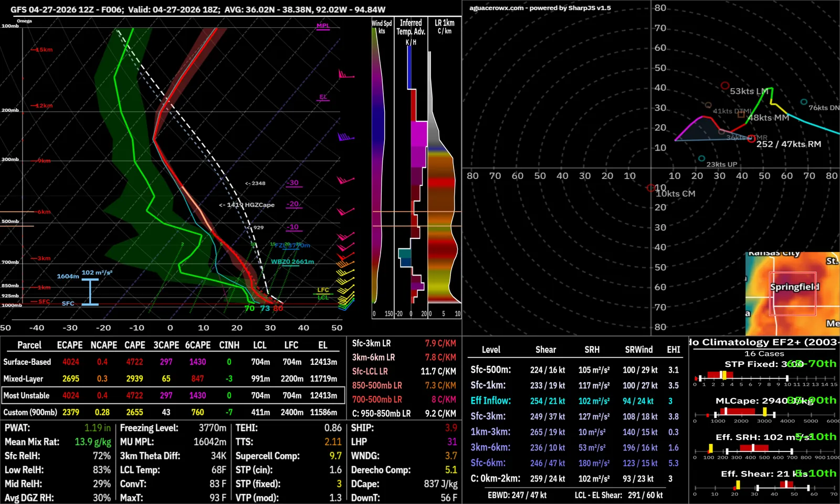Click the Derecho Comp value 5.1

pyautogui.click(x=451, y=470)
